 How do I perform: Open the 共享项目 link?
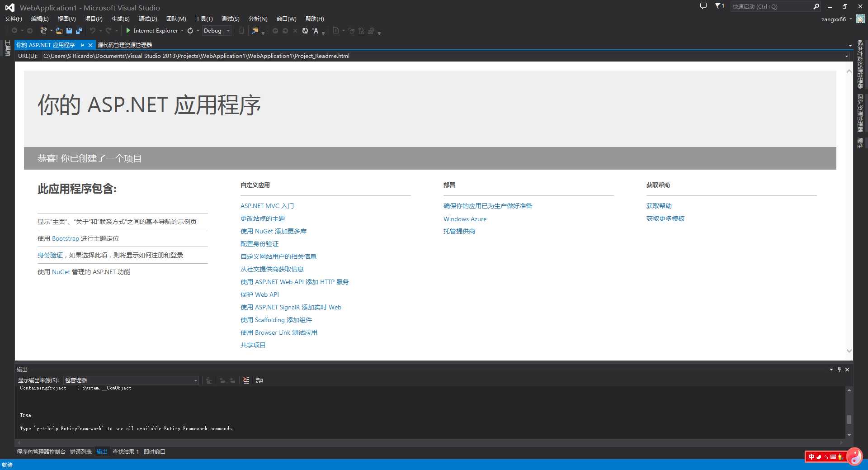(253, 345)
